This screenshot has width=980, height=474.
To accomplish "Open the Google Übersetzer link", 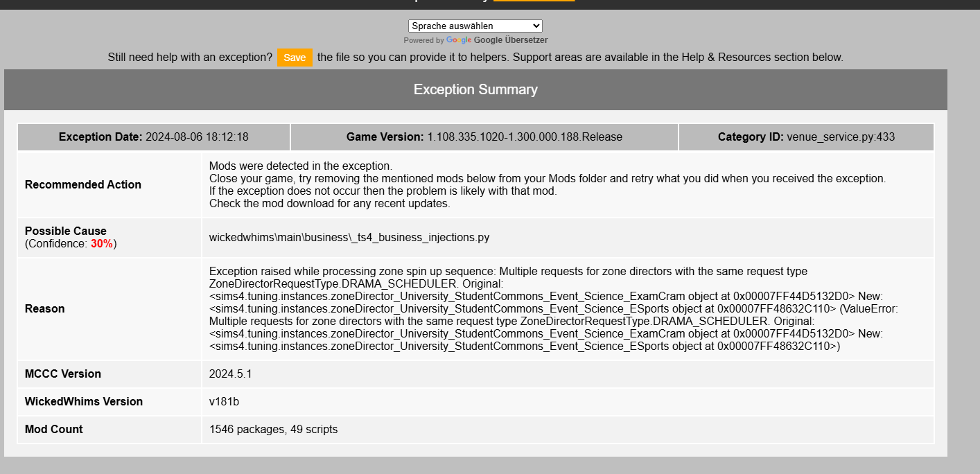I will (511, 40).
